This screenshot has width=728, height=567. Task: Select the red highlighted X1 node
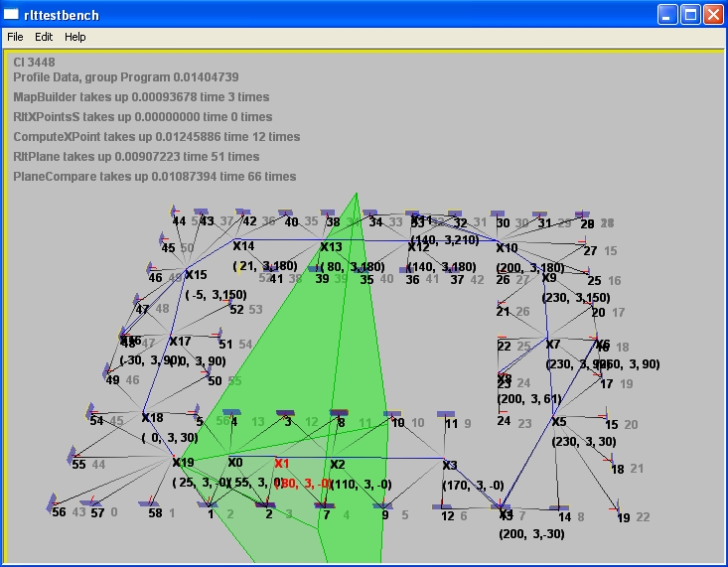pyautogui.click(x=281, y=463)
